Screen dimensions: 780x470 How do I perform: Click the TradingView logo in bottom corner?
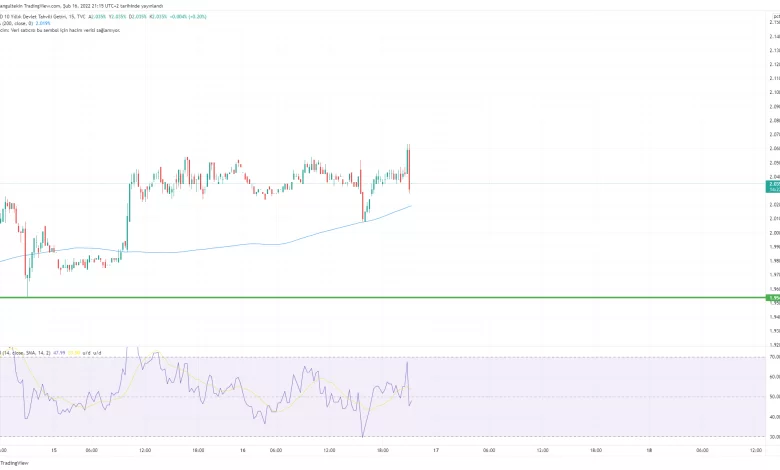pos(14,463)
